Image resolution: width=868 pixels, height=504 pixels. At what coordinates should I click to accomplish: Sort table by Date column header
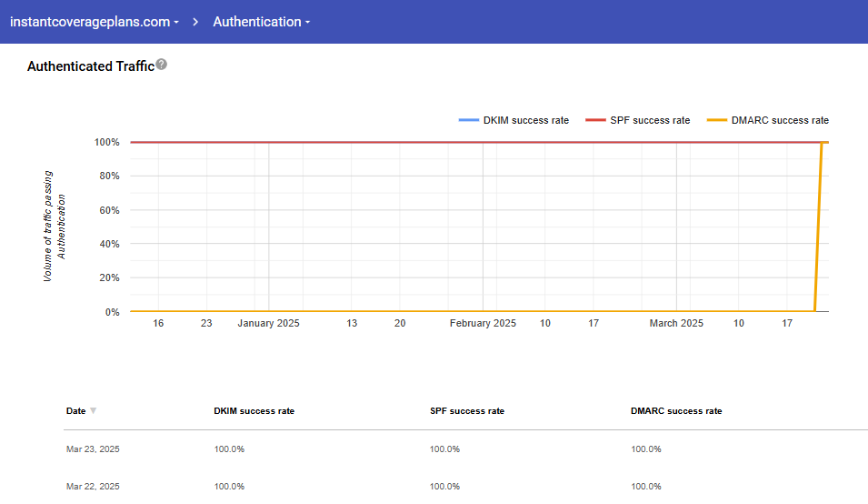[x=75, y=411]
